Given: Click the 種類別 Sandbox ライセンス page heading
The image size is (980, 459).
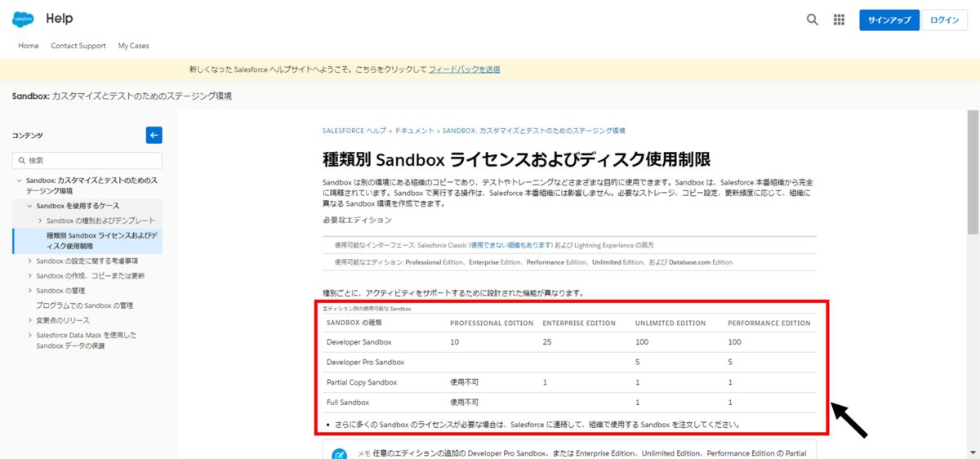Looking at the screenshot, I should 516,158.
